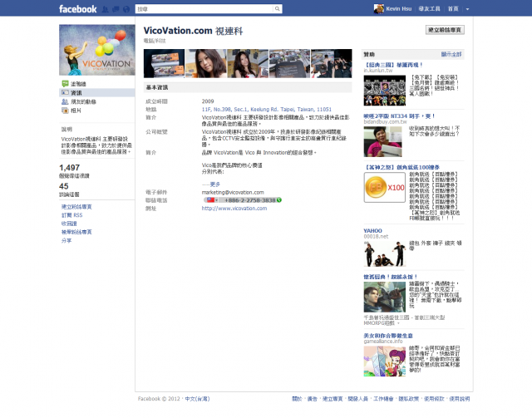
Task: Open fifth photo thumbnail in strip
Action: tap(332, 63)
